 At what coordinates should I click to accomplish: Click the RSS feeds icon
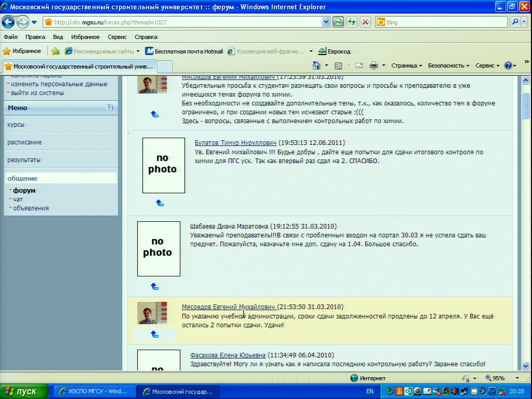coord(338,65)
